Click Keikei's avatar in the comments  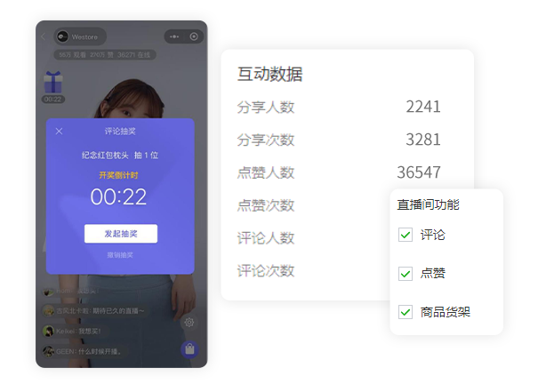coord(48,332)
